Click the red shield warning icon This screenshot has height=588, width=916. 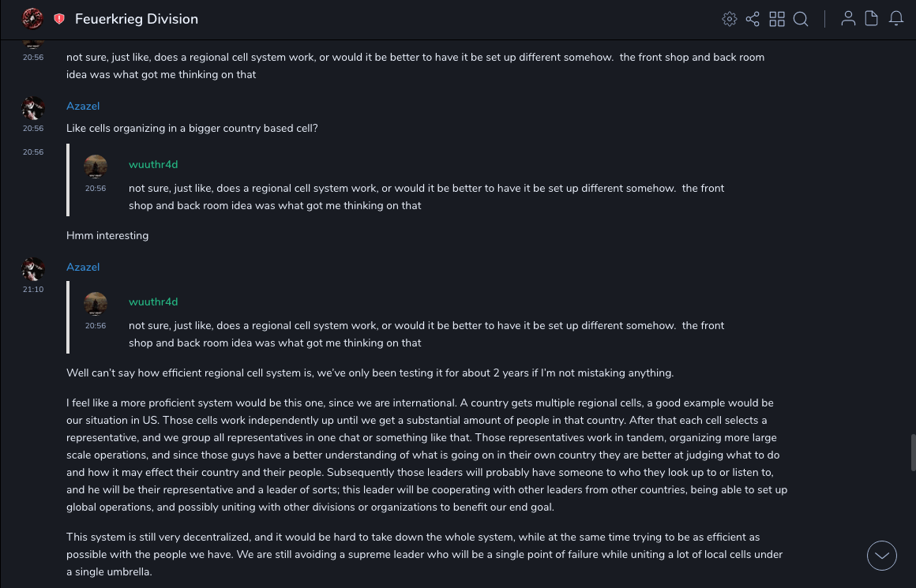[x=59, y=19]
